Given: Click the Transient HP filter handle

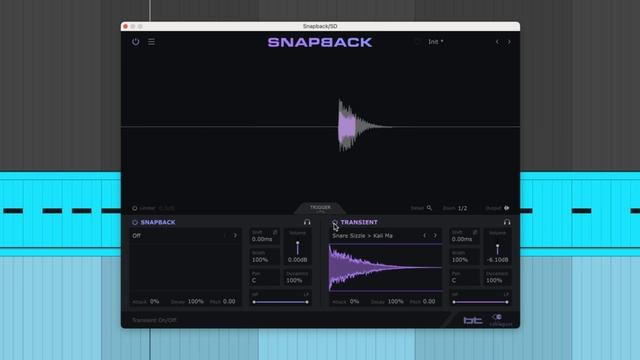Looking at the screenshot, I should 454,302.
